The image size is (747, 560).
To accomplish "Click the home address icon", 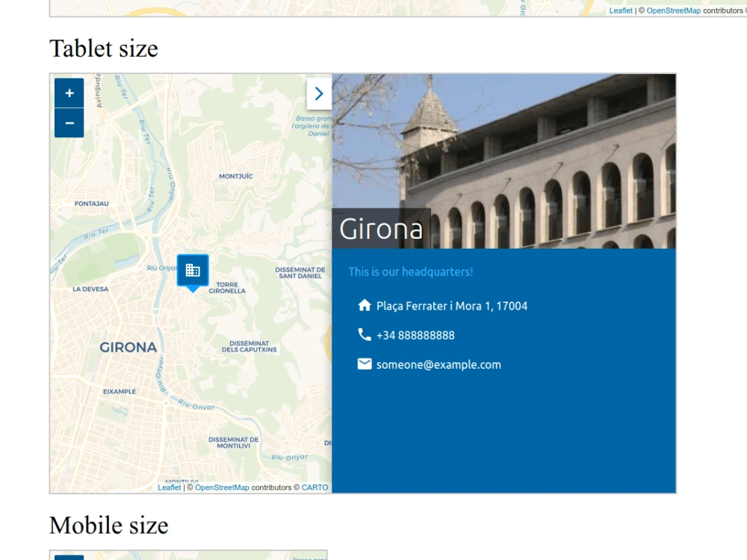I will [x=365, y=305].
